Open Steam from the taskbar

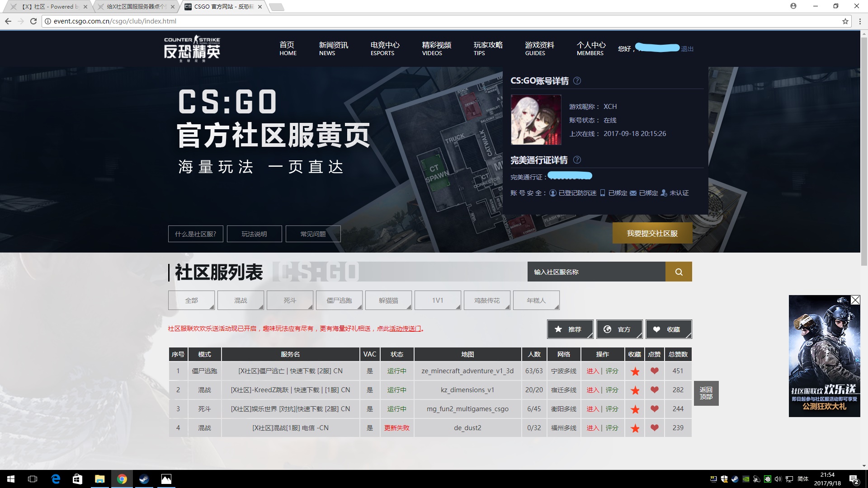[x=144, y=479]
